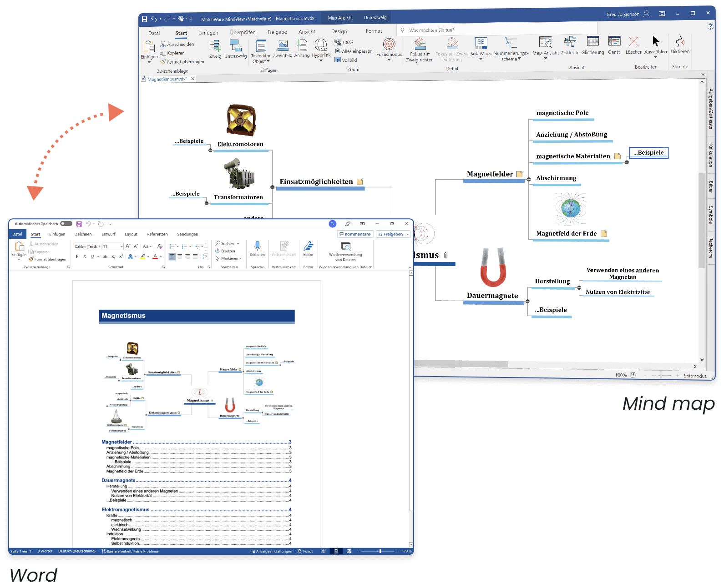Image resolution: width=724 pixels, height=588 pixels.
Task: Click Save icon in MindView title bar
Action: (x=144, y=19)
